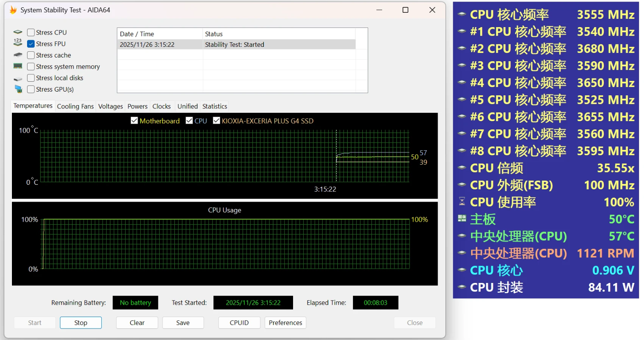
Task: Switch to the Cooling Fans tab
Action: [x=76, y=106]
